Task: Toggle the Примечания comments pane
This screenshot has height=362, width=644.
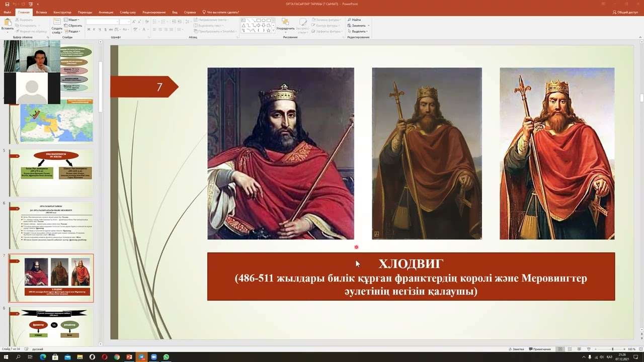Action: 539,349
